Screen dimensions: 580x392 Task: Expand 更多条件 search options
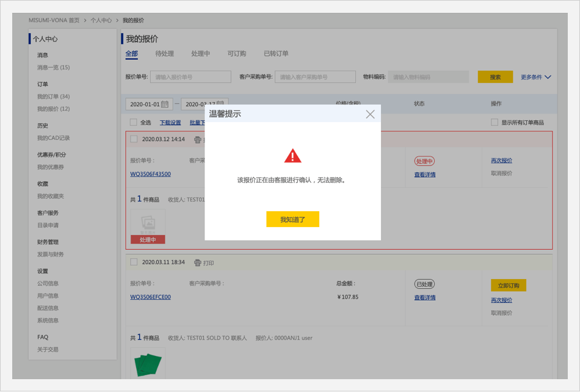click(x=535, y=77)
